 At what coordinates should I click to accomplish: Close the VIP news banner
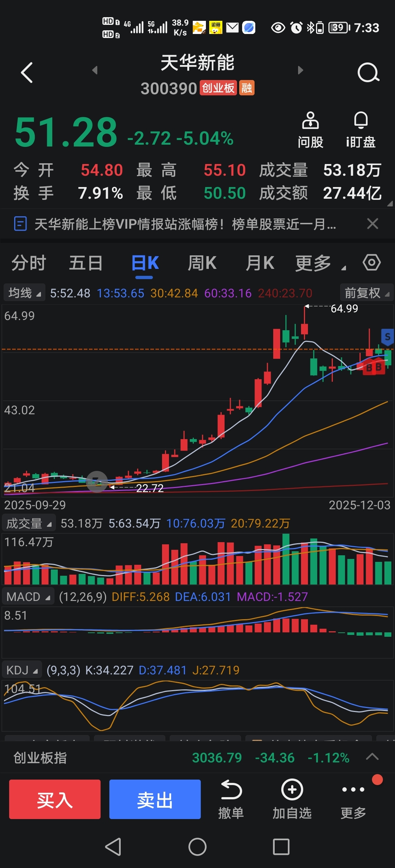tap(373, 224)
